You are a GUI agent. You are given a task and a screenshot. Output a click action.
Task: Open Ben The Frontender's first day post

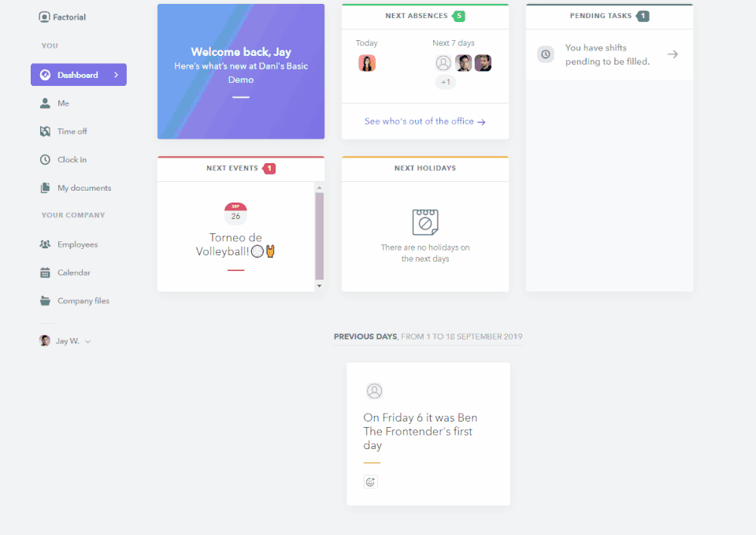(421, 431)
